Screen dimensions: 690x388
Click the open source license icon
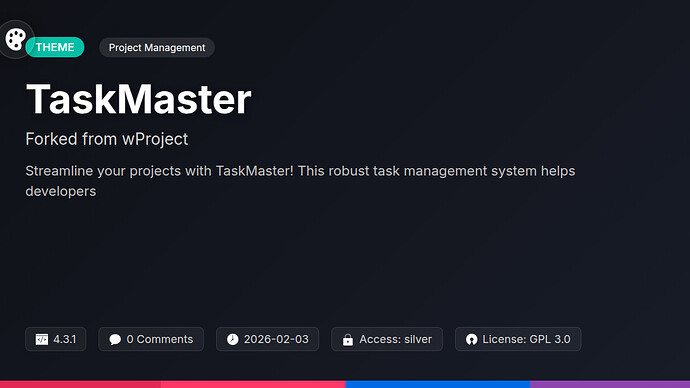(471, 339)
